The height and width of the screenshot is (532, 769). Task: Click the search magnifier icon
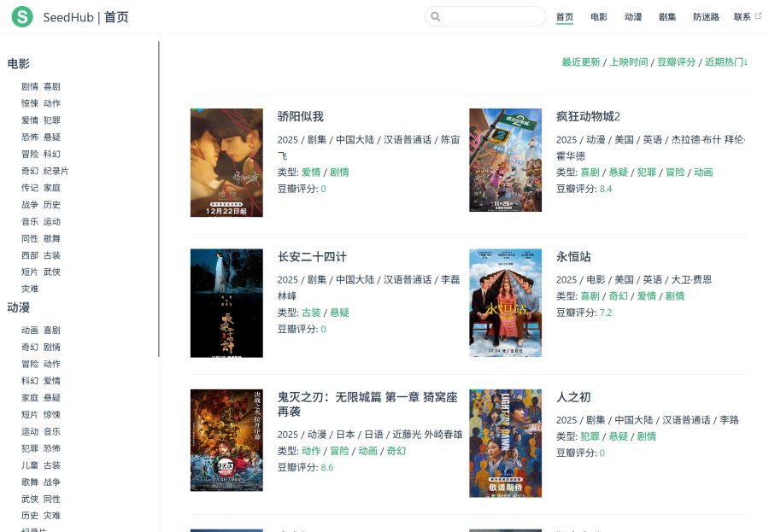(436, 16)
